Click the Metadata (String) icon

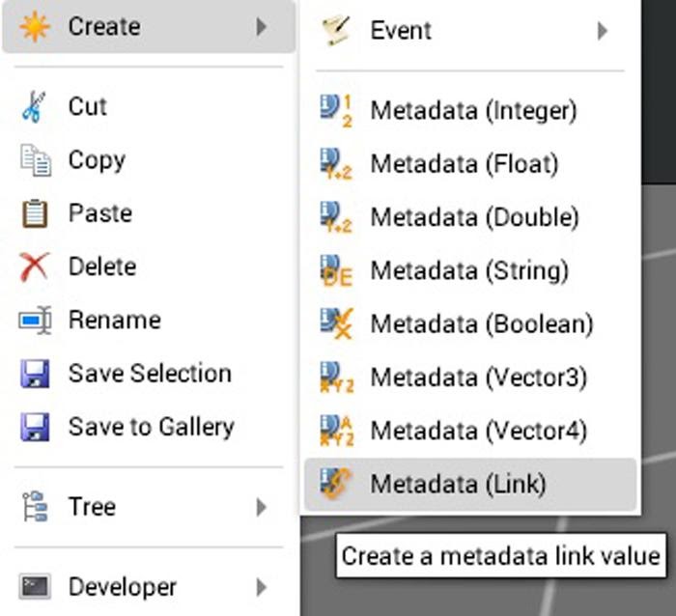[336, 270]
